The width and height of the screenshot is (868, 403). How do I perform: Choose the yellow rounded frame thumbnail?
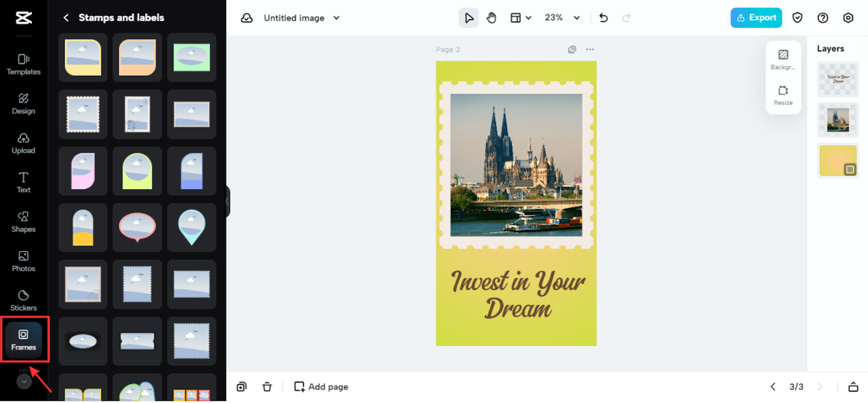83,58
